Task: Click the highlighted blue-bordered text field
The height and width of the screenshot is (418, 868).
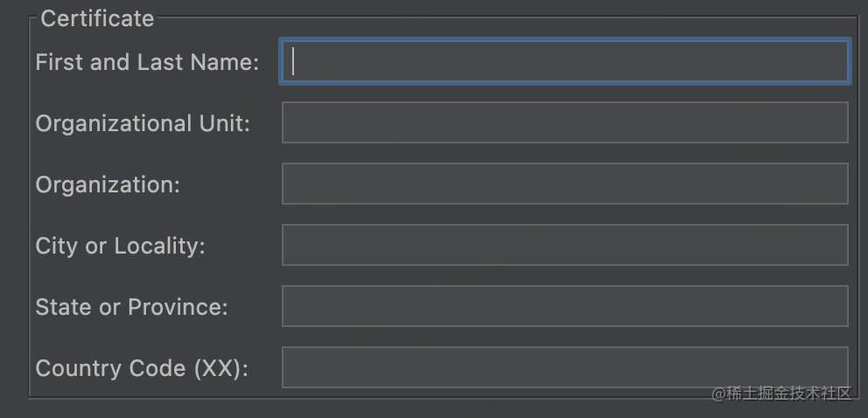Action: tap(564, 62)
